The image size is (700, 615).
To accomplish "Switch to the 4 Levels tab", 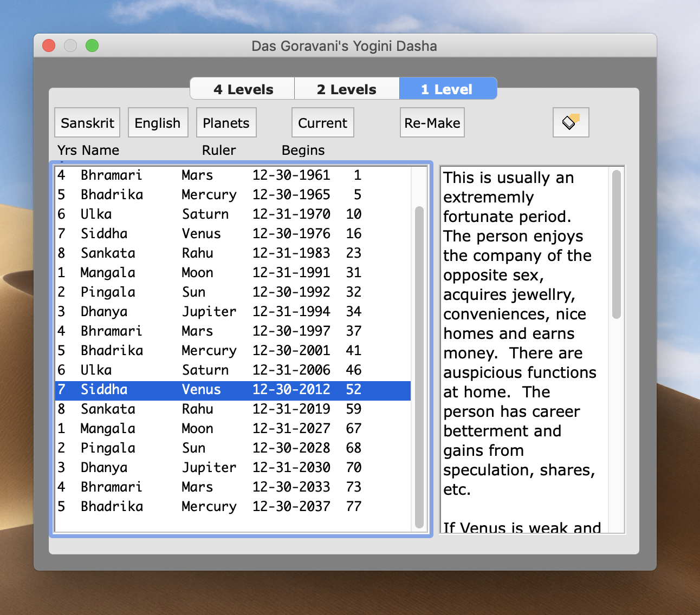I will 243,89.
